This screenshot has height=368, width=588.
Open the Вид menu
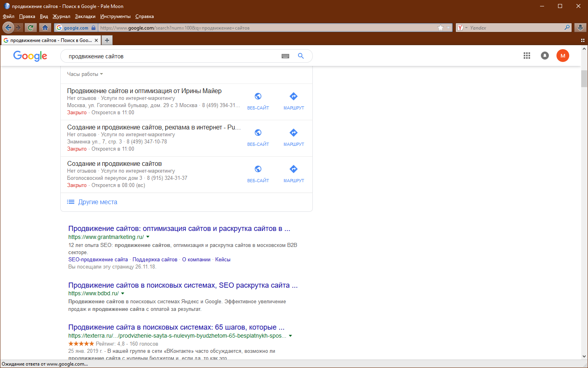[44, 16]
